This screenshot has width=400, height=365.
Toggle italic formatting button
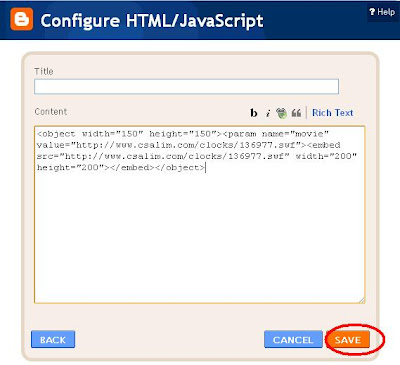(x=268, y=113)
